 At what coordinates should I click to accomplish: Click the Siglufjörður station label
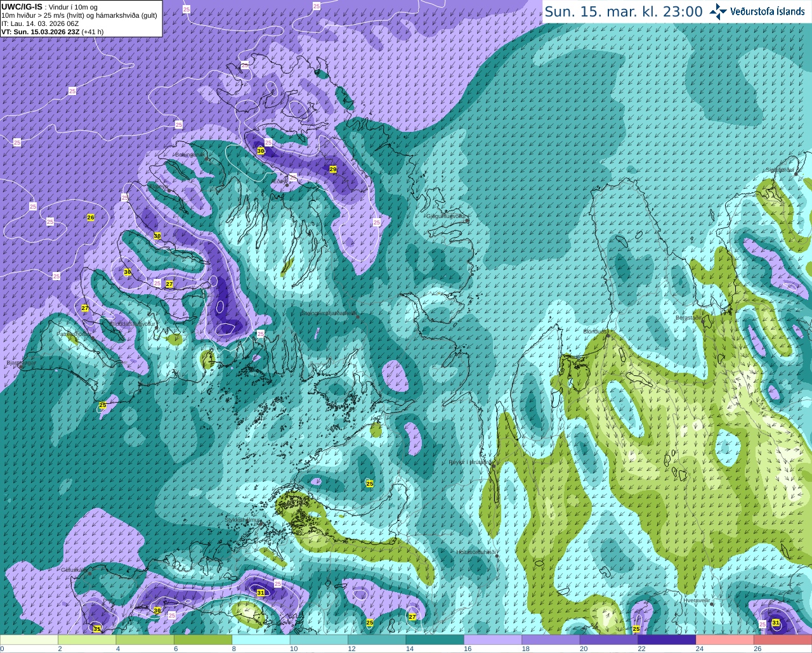coord(780,170)
